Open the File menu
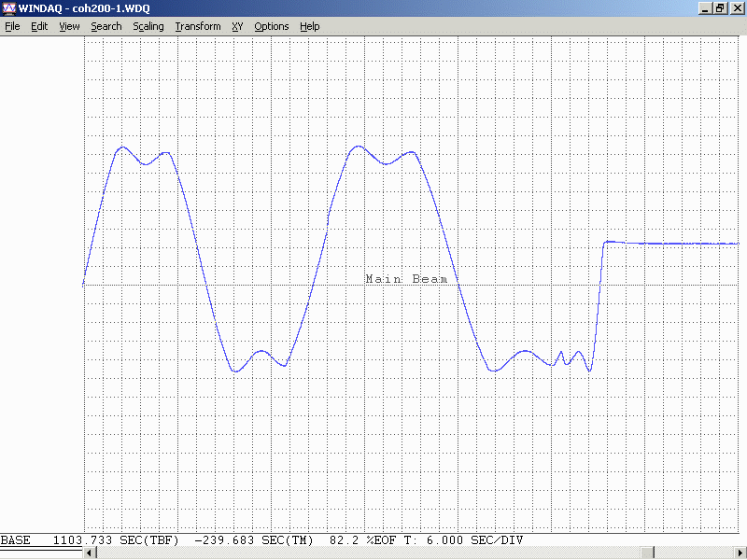 (x=12, y=26)
